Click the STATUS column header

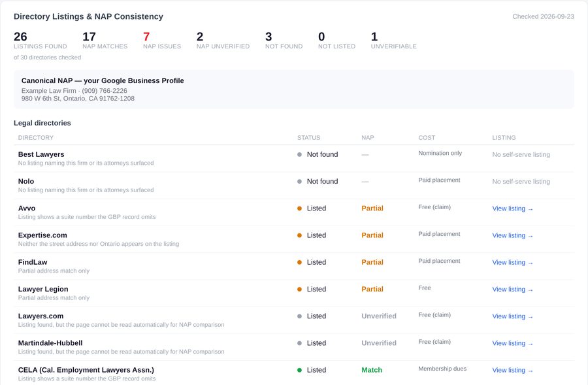tap(308, 138)
